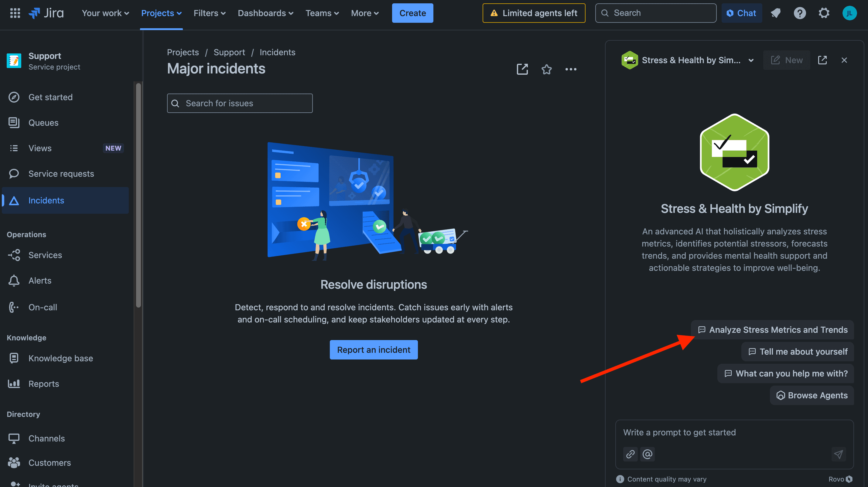Click the large Stress & Health hexagon logo

click(734, 152)
